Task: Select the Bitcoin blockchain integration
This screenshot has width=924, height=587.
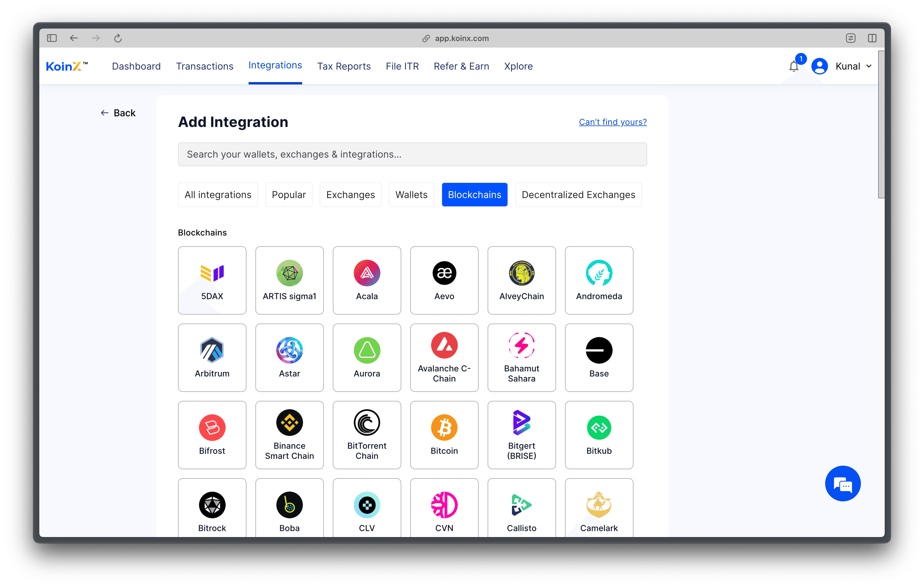Action: 444,435
